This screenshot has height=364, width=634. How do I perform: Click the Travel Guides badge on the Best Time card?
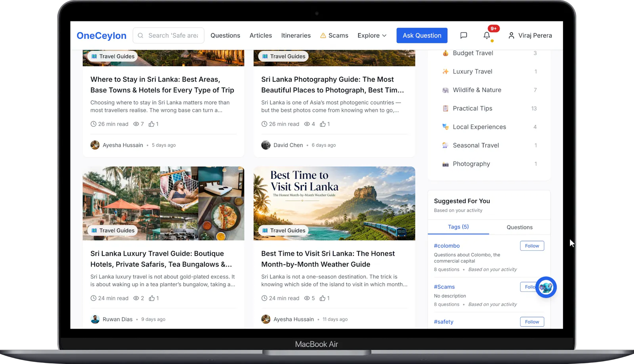pyautogui.click(x=283, y=231)
